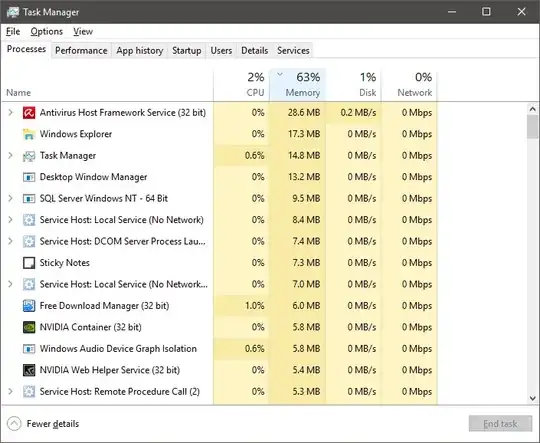
Task: Click the 5.4 MB memory value
Action: pyautogui.click(x=306, y=370)
